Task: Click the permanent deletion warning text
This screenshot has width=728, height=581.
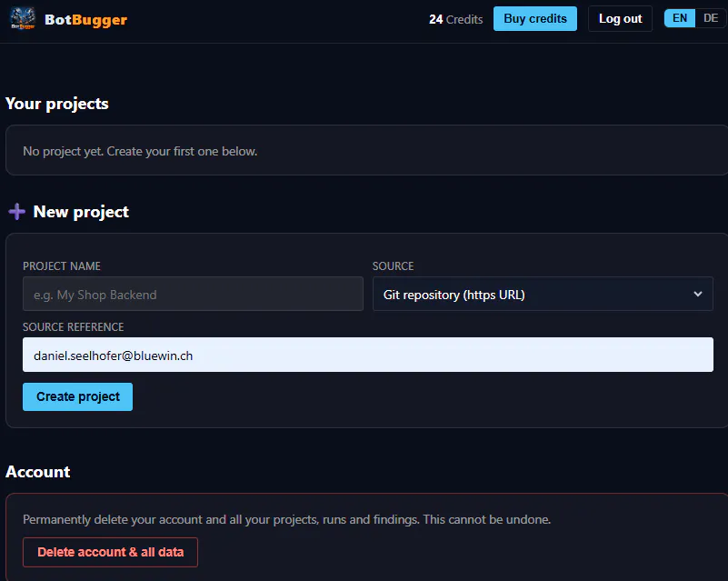Action: click(x=287, y=520)
